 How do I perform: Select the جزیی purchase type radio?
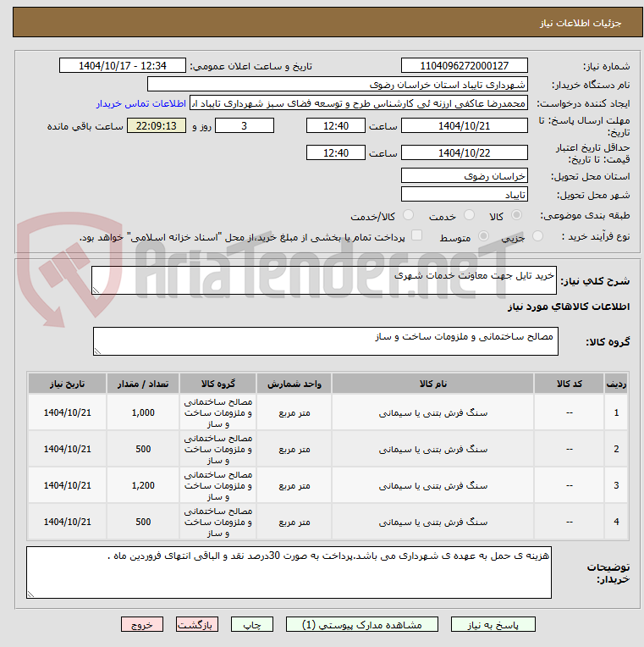pos(537,236)
